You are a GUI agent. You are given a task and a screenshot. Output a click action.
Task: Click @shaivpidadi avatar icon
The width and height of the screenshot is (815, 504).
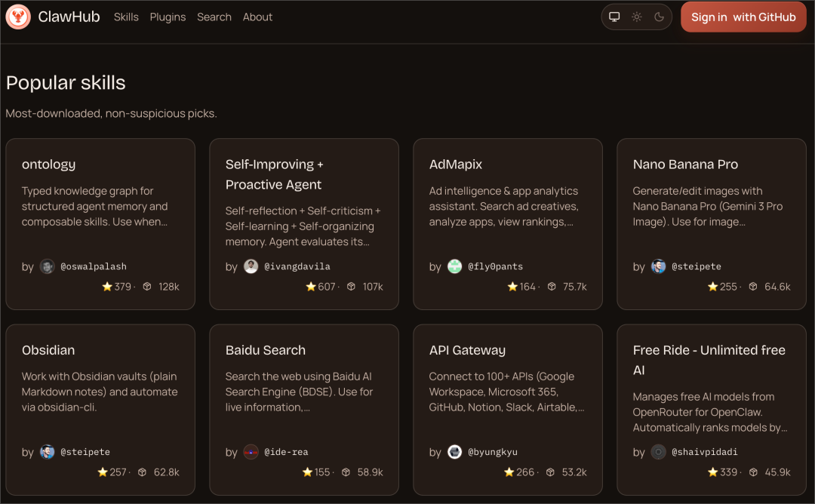click(x=659, y=452)
